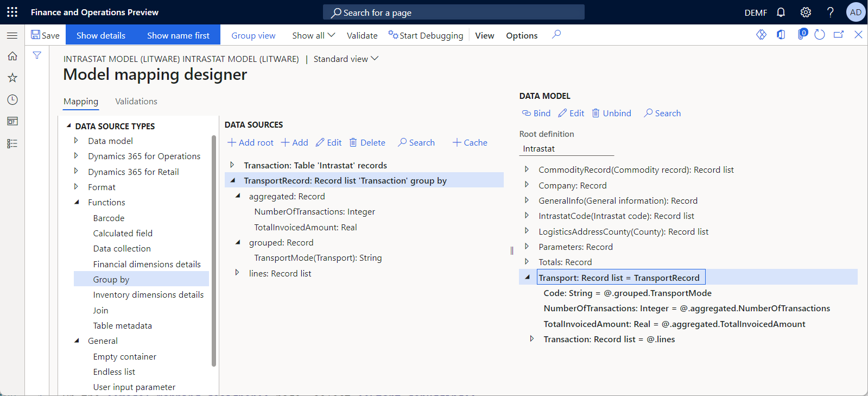Open the Show all dropdown
The width and height of the screenshot is (868, 396).
[x=314, y=35]
